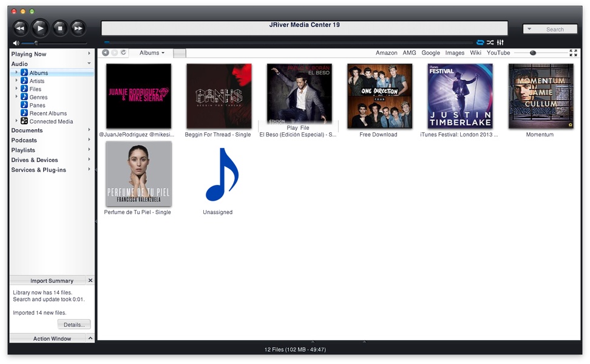Select Artists in the sidebar

tap(37, 81)
